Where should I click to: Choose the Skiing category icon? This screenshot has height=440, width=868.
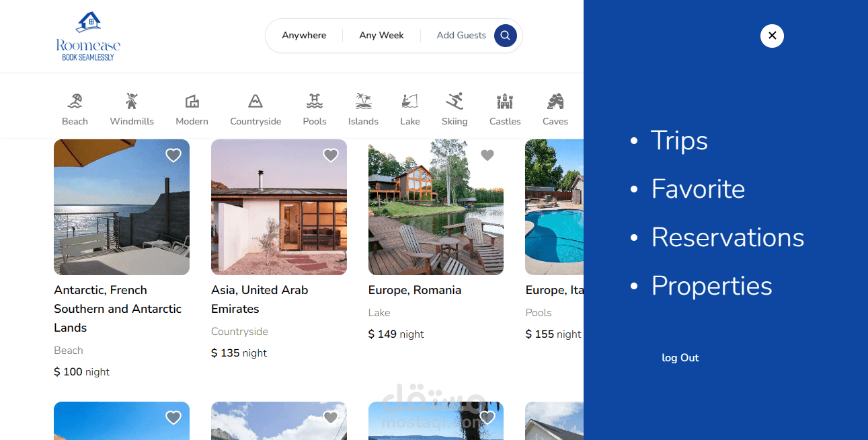(455, 101)
